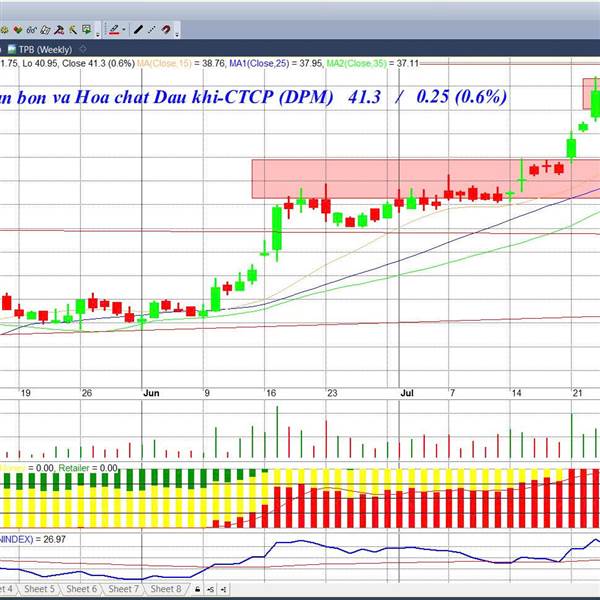The image size is (600, 600).
Task: Click the 'Close 41.3 (0.6%)' value text
Action: 98,64
